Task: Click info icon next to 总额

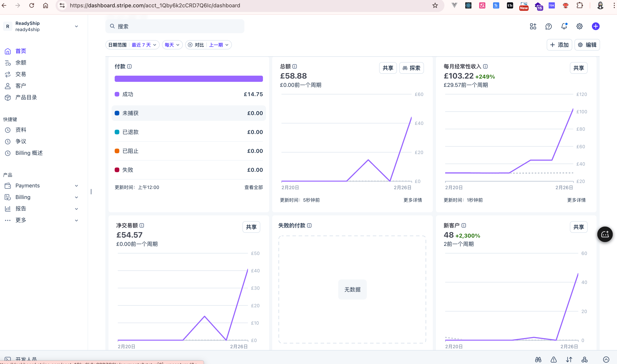Action: [x=295, y=66]
